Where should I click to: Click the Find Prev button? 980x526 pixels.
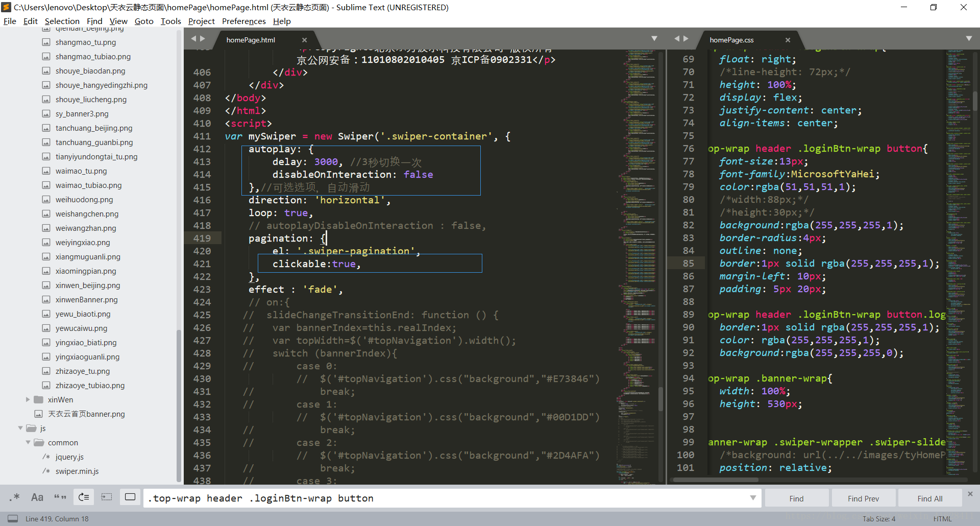863,498
